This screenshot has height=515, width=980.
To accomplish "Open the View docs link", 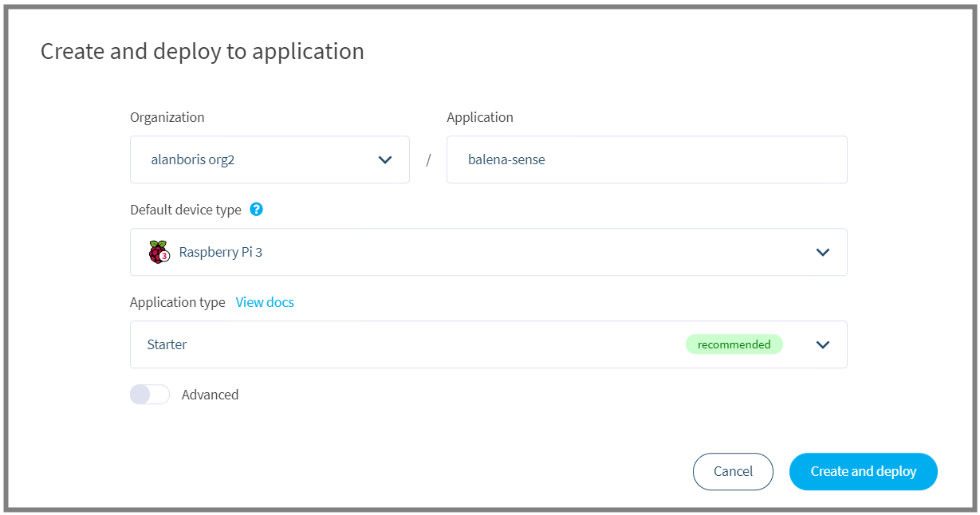I will (x=265, y=302).
